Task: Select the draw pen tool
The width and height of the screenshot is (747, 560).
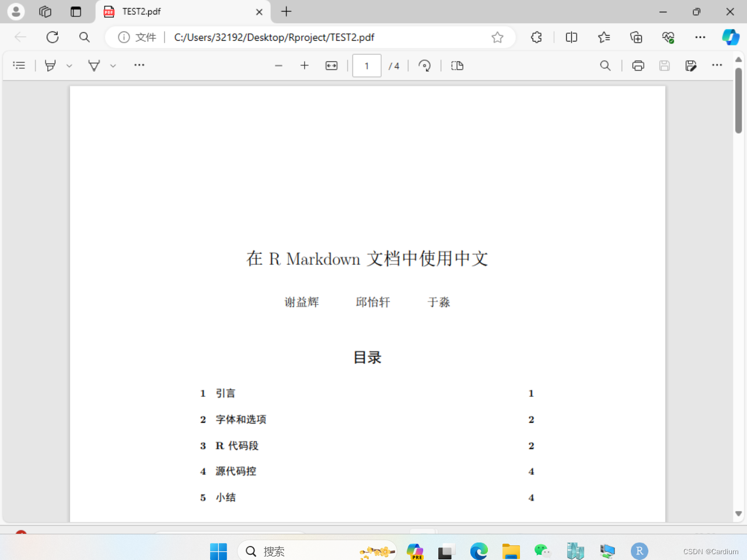Action: (x=50, y=65)
